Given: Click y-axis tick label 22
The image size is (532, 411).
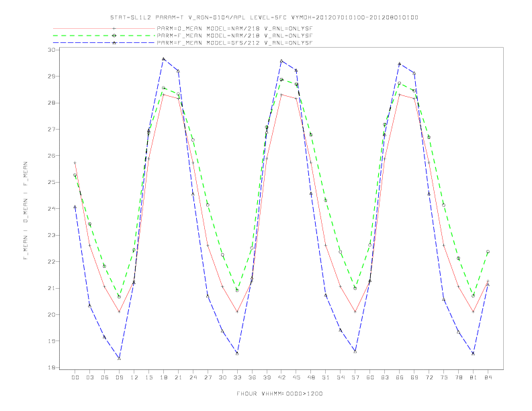Looking at the screenshot, I should pos(52,261).
